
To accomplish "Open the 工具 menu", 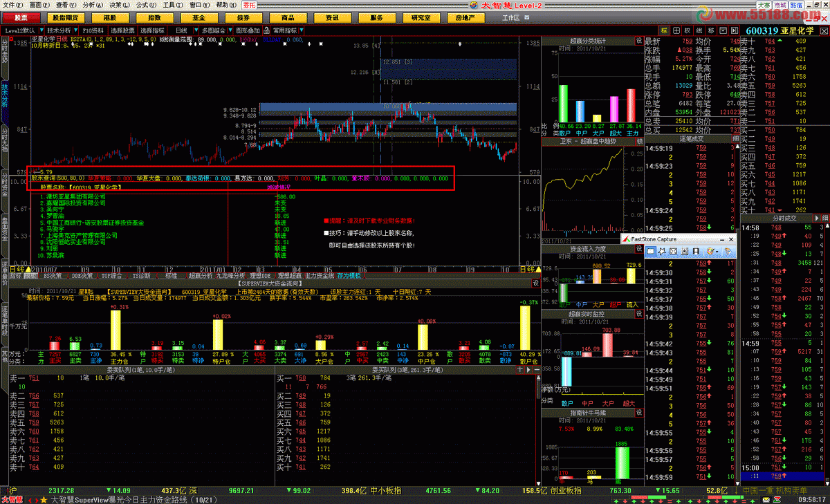I will [x=174, y=4].
